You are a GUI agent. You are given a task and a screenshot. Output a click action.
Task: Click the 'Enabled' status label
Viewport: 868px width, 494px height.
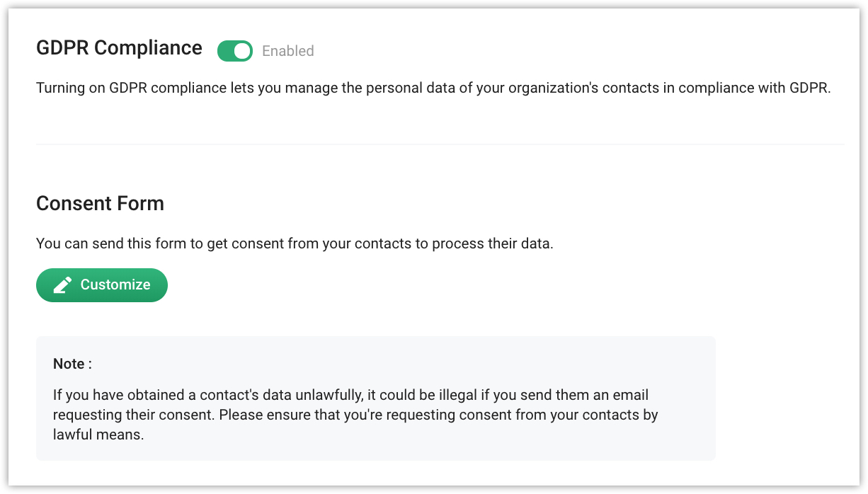(287, 51)
